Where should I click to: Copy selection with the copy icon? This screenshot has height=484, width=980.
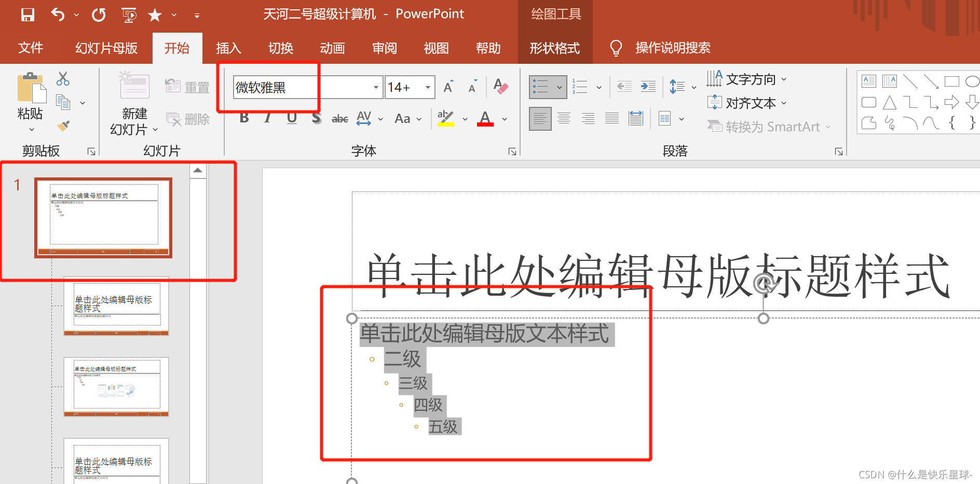(x=63, y=102)
